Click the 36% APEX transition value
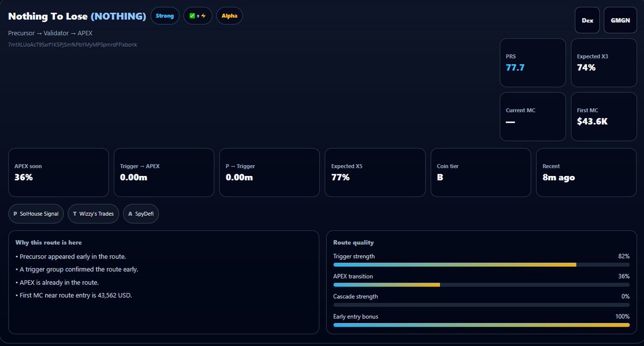Image resolution: width=644 pixels, height=346 pixels. (x=624, y=276)
